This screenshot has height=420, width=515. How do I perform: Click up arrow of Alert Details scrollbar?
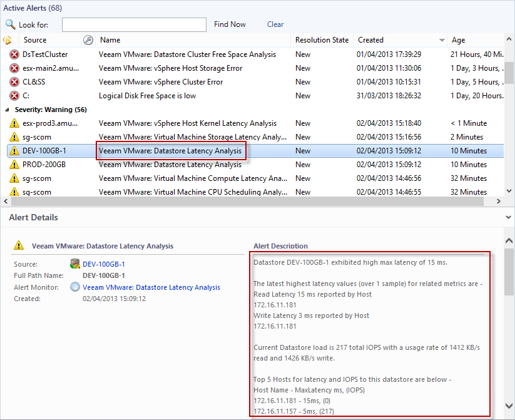[x=509, y=241]
